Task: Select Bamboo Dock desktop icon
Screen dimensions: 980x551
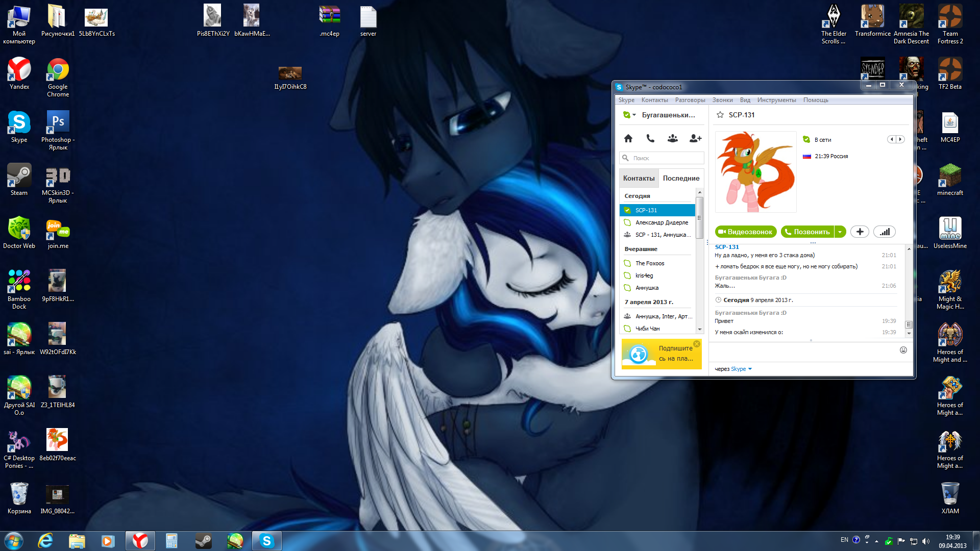Action: [19, 290]
